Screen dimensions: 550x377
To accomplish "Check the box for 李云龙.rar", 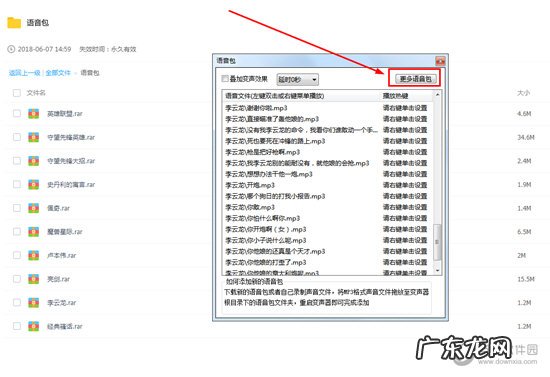I will click(x=16, y=302).
